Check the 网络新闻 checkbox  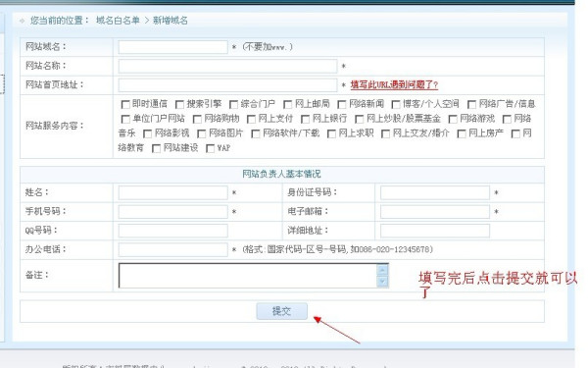[342, 104]
